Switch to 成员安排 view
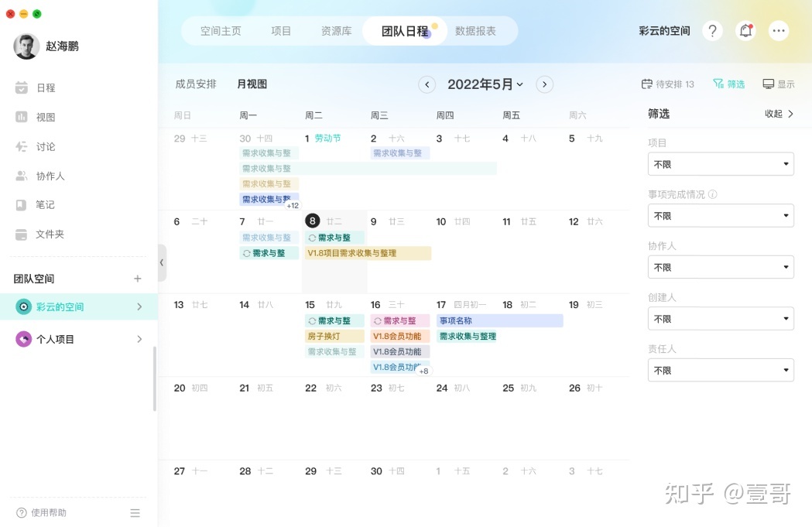 [196, 84]
